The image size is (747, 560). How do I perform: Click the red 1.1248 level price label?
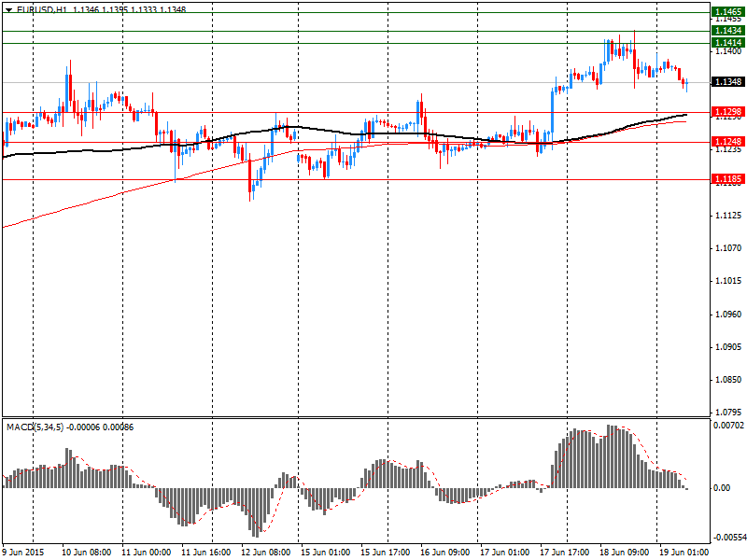[x=728, y=142]
